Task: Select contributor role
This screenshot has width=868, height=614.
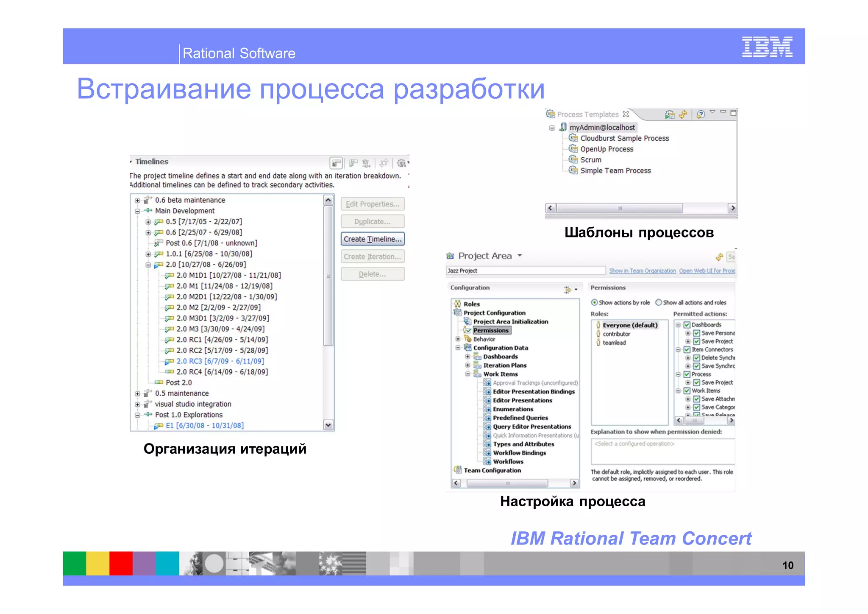Action: tap(616, 334)
